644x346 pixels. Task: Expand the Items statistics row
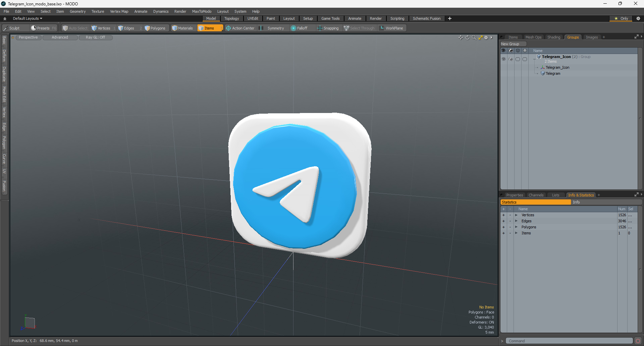517,233
